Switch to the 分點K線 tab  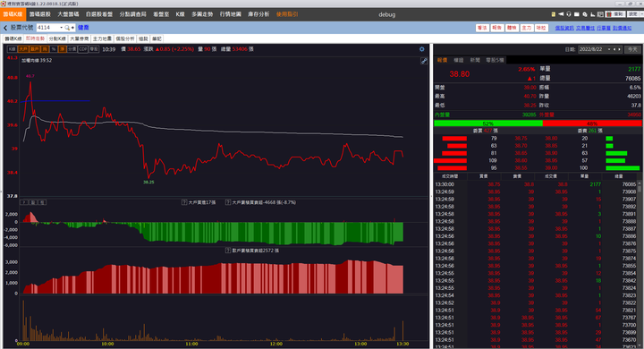pyautogui.click(x=57, y=38)
